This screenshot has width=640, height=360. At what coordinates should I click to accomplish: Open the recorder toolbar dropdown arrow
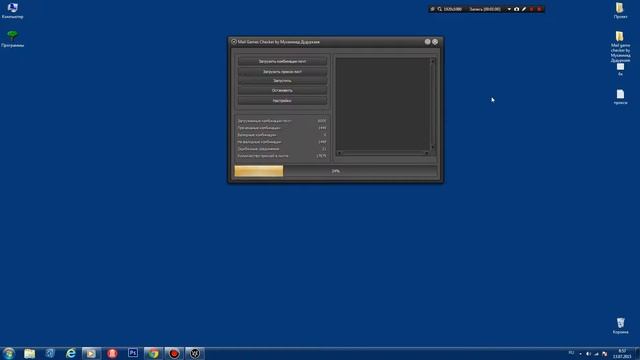click(509, 9)
